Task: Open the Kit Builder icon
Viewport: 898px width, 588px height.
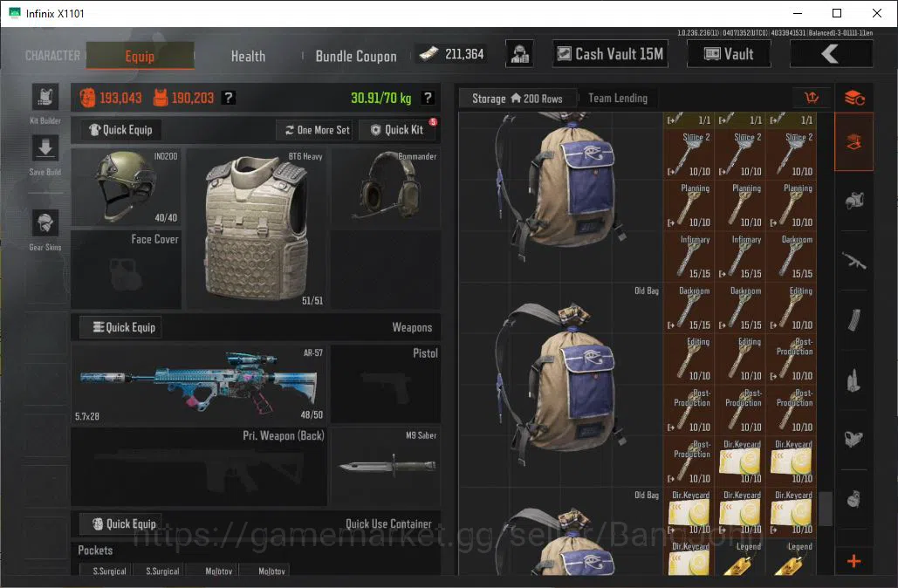Action: coord(45,97)
